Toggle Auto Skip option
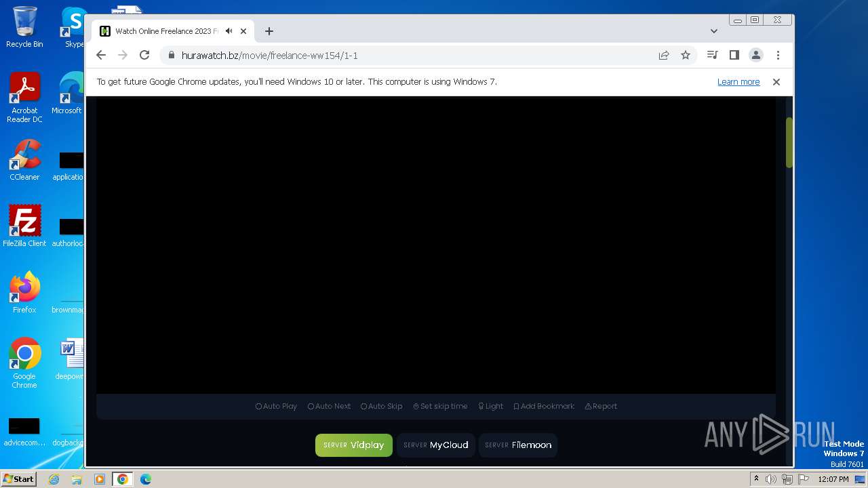The width and height of the screenshot is (868, 488). coord(381,406)
